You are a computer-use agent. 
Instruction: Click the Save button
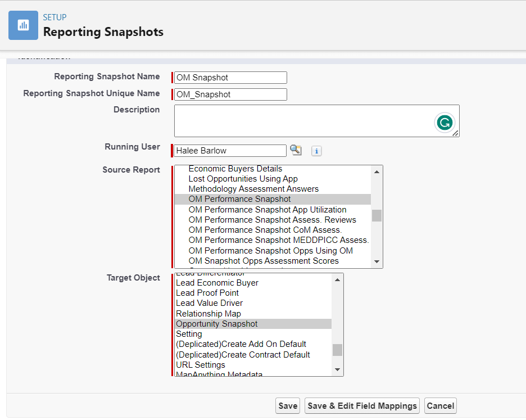point(288,406)
